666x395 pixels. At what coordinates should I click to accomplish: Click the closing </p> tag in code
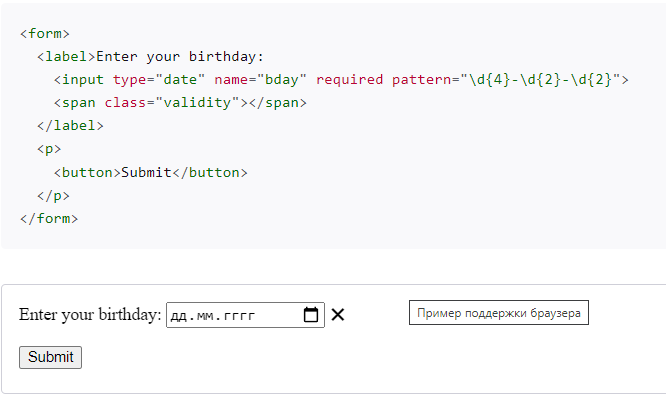[x=53, y=195]
